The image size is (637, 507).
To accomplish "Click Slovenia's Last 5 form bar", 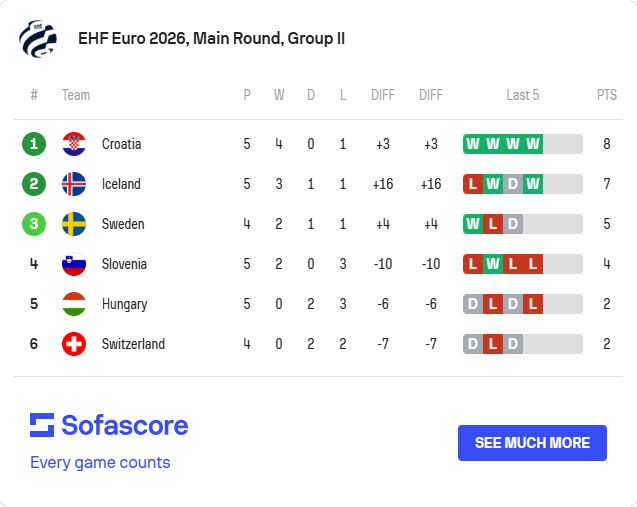I will (522, 264).
